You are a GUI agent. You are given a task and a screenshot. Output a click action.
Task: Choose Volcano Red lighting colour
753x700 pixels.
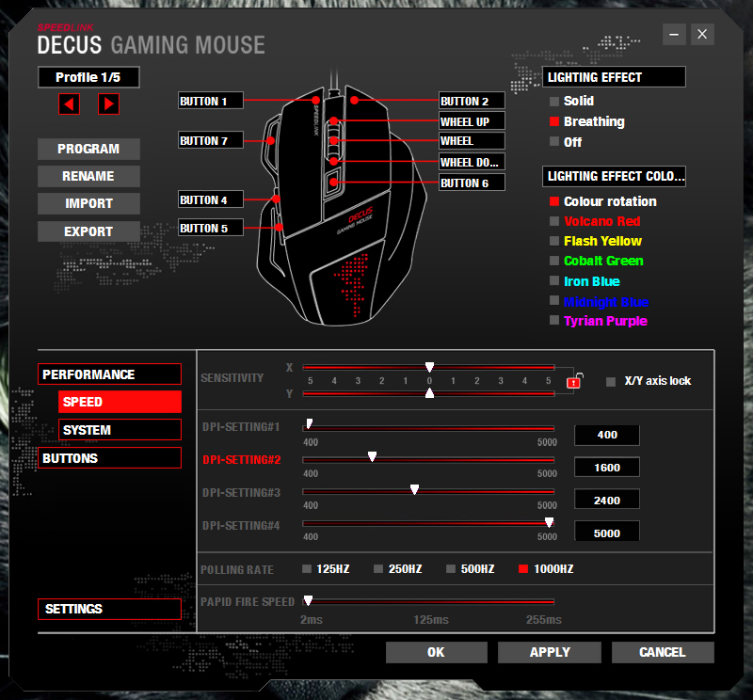pyautogui.click(x=554, y=221)
